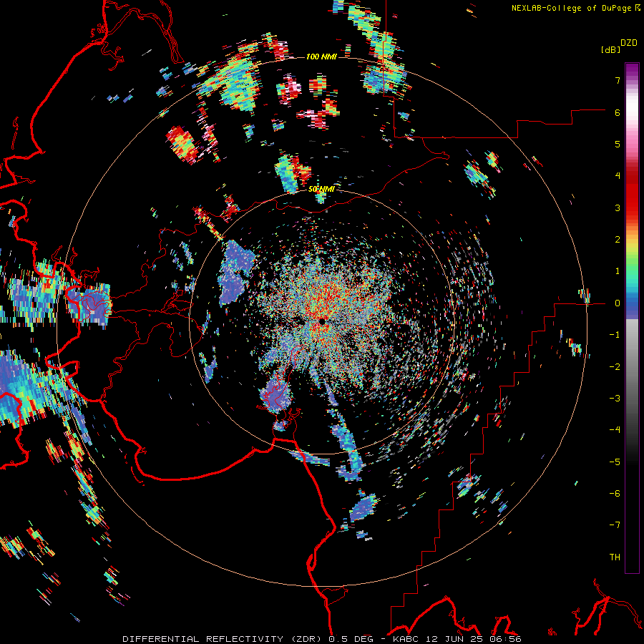Screen dimensions: 644x644
Task: Click the KABC 12 JUN 25 06:56 timestamp
Action: click(457, 639)
